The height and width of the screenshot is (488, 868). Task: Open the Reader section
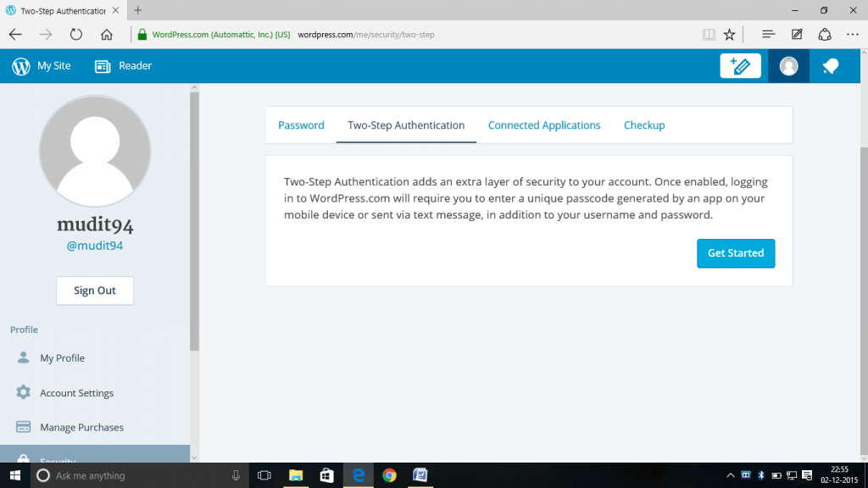[123, 66]
